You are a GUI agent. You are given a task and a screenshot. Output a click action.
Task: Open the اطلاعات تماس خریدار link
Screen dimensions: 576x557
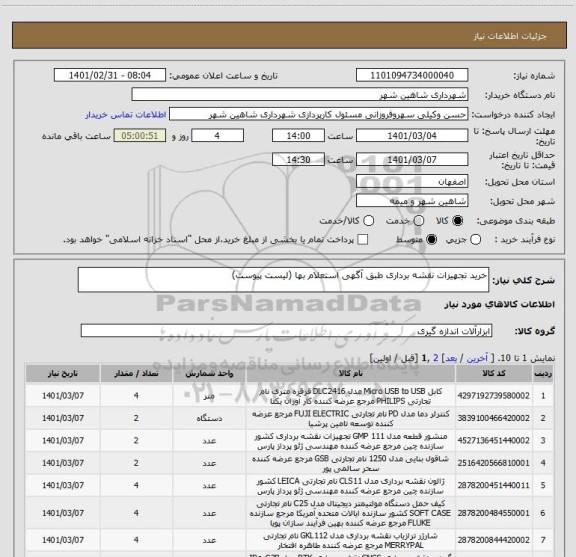126,115
